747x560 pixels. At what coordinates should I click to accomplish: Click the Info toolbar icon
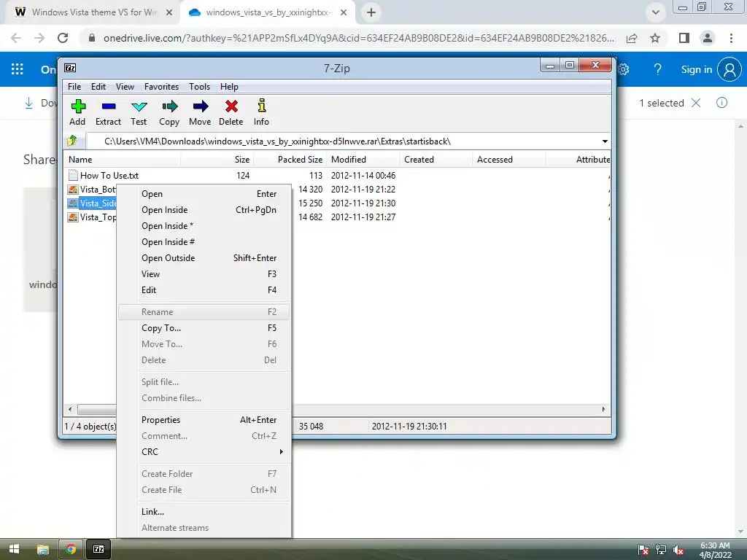[262, 106]
